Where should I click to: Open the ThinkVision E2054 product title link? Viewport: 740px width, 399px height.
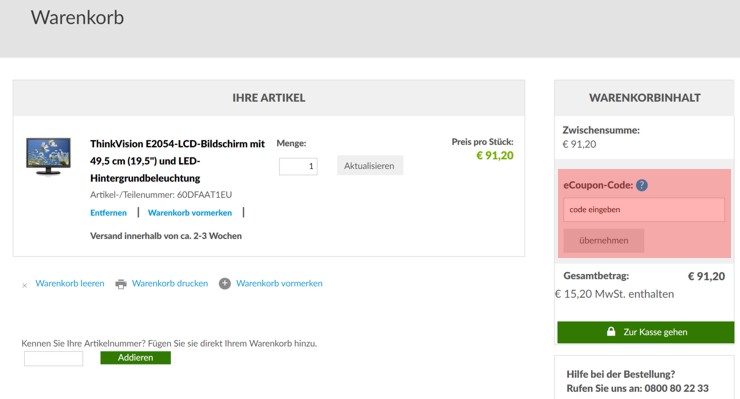pos(177,161)
